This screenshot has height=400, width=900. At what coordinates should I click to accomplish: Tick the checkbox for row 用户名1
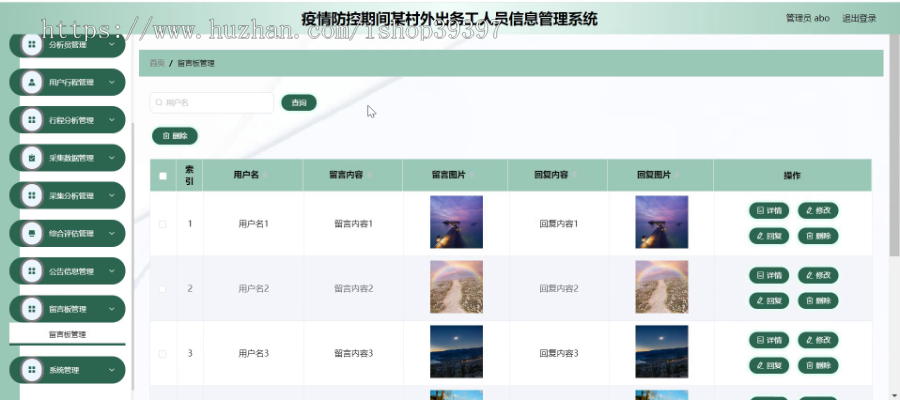[162, 224]
